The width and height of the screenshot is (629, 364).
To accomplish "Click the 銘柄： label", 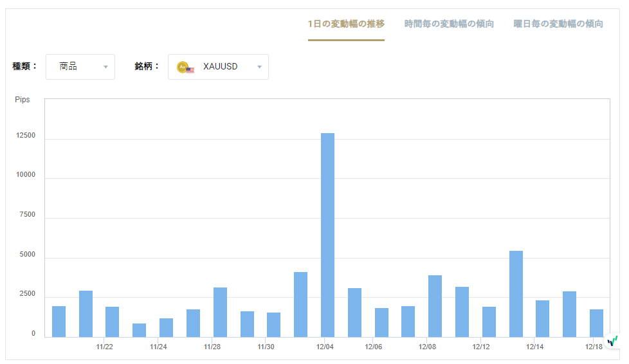I will [147, 66].
